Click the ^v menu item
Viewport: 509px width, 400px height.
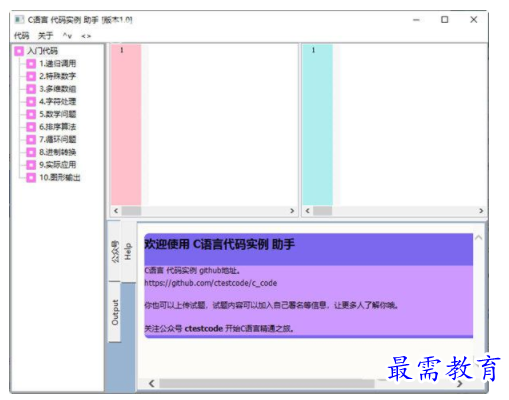[x=67, y=35]
